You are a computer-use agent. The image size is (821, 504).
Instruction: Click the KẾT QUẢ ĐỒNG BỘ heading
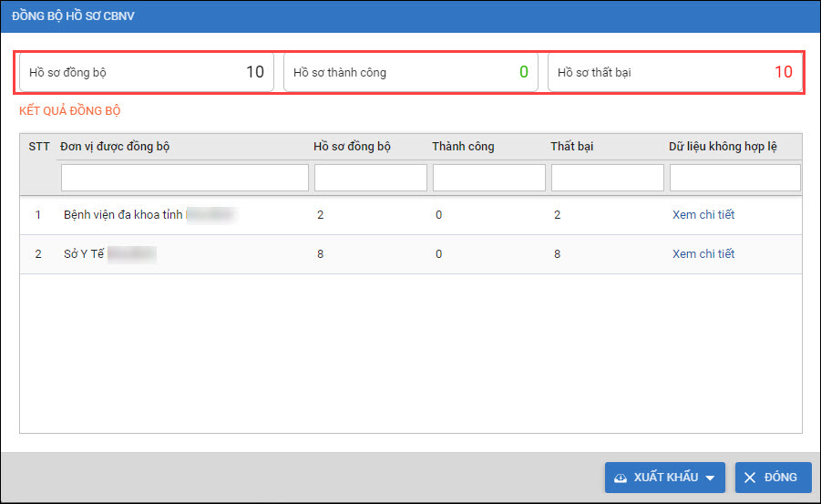(69, 110)
